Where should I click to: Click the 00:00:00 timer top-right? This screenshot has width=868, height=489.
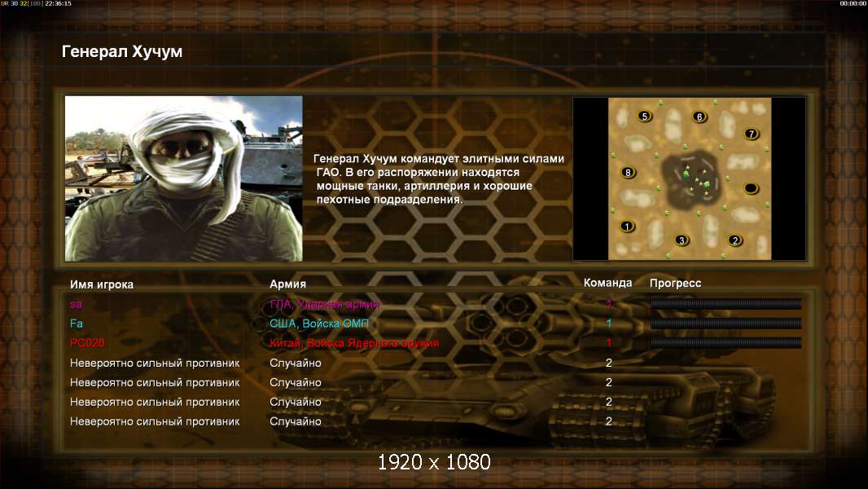pyautogui.click(x=853, y=3)
